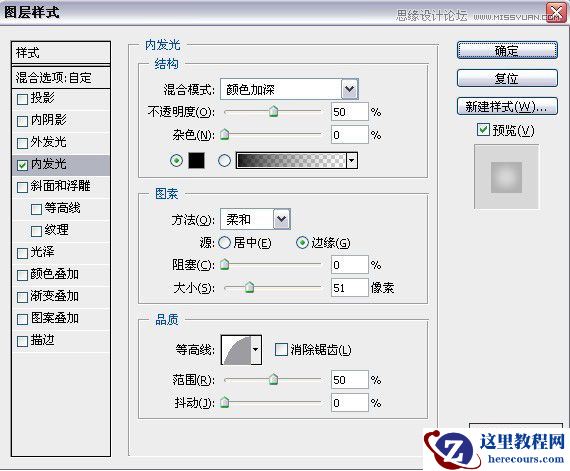Select the gradient fill radio button
The height and width of the screenshot is (471, 570).
[x=224, y=160]
